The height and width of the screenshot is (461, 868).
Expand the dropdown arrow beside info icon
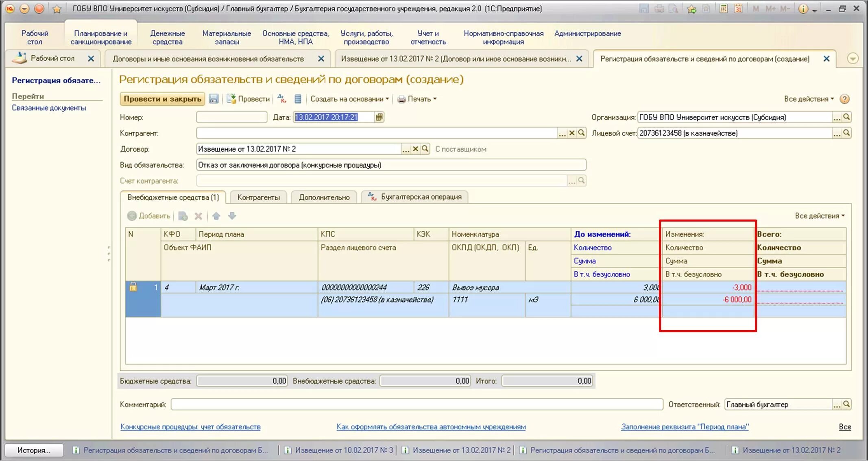tap(815, 10)
